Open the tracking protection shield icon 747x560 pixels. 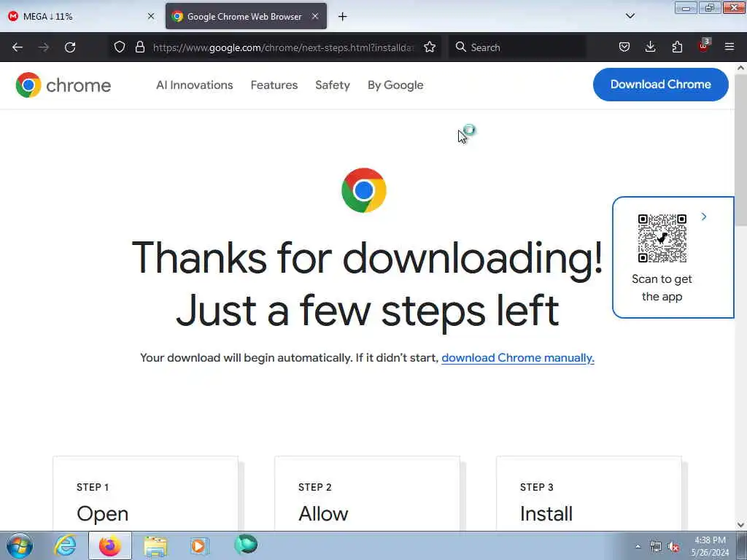[x=120, y=47]
